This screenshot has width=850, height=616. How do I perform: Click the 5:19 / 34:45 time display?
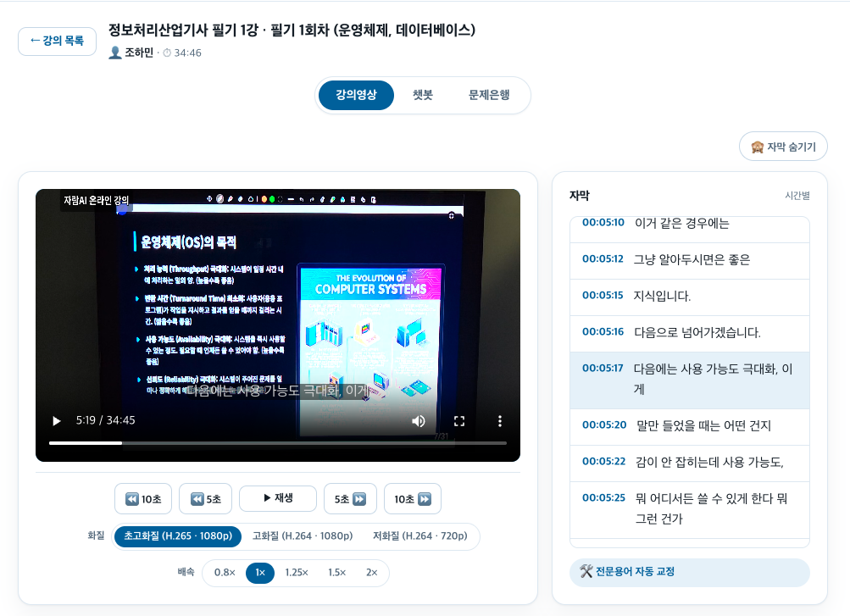[x=106, y=420]
